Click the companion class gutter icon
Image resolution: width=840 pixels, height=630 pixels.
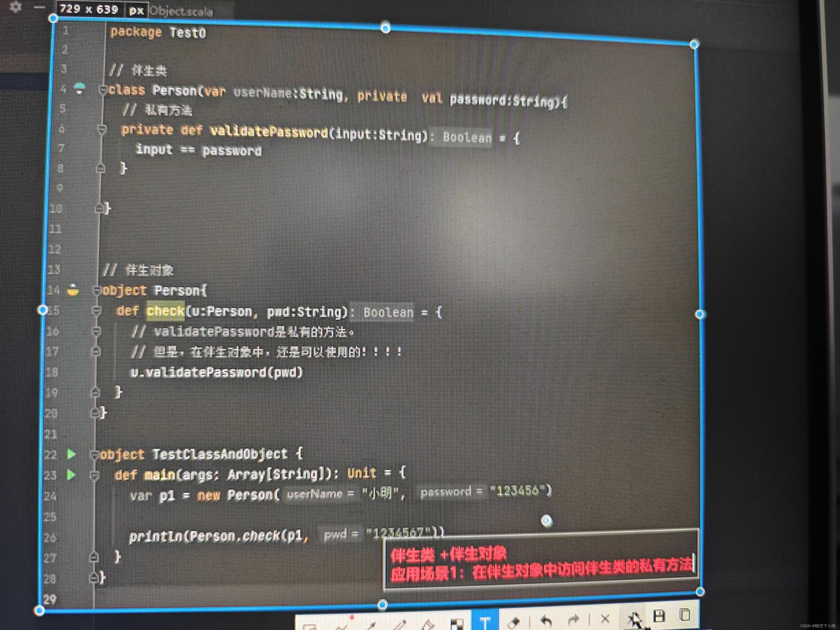pos(79,88)
